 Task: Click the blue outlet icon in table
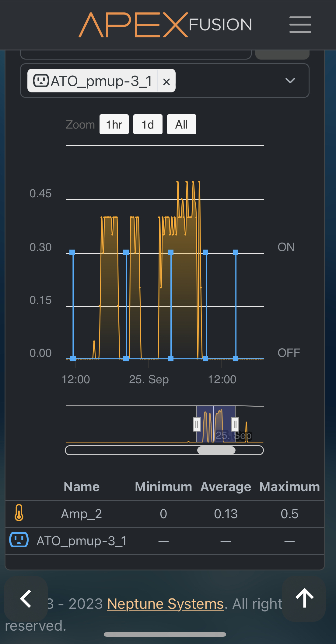tap(19, 540)
